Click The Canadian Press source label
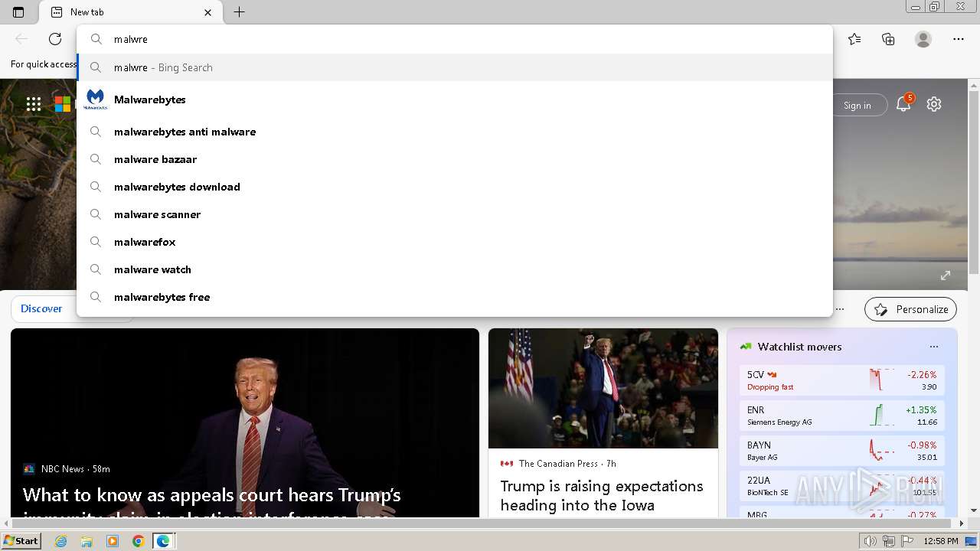The height and width of the screenshot is (551, 980). click(x=558, y=463)
